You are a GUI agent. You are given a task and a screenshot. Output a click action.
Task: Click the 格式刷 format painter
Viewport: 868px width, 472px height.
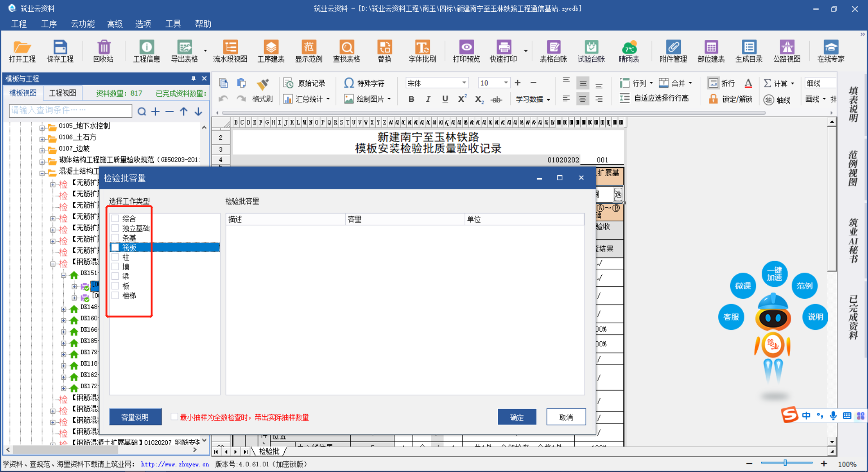pos(263,91)
